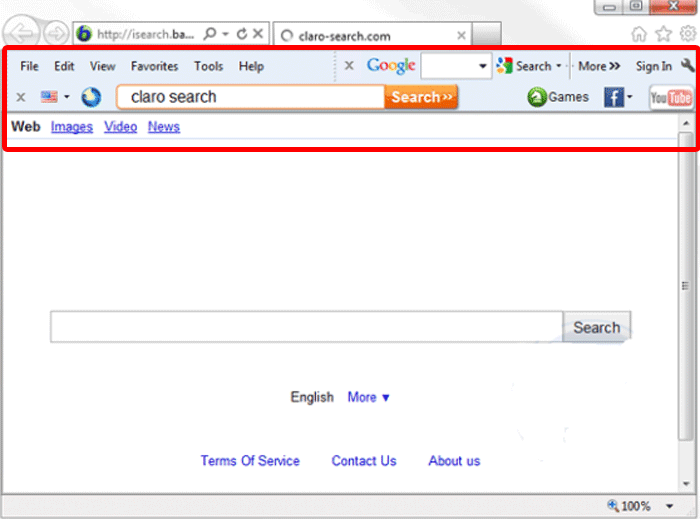Expand the More language dropdown
700x519 pixels.
point(368,397)
